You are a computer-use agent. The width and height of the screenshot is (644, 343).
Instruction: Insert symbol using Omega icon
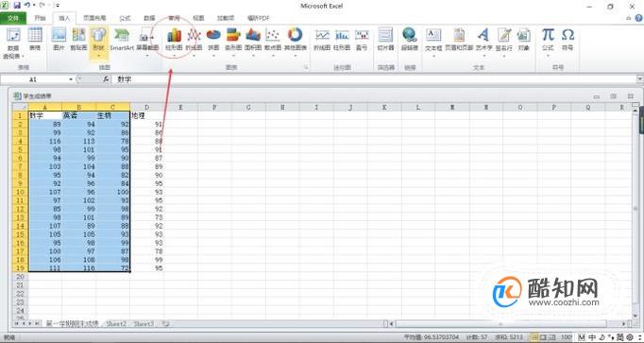(x=568, y=40)
